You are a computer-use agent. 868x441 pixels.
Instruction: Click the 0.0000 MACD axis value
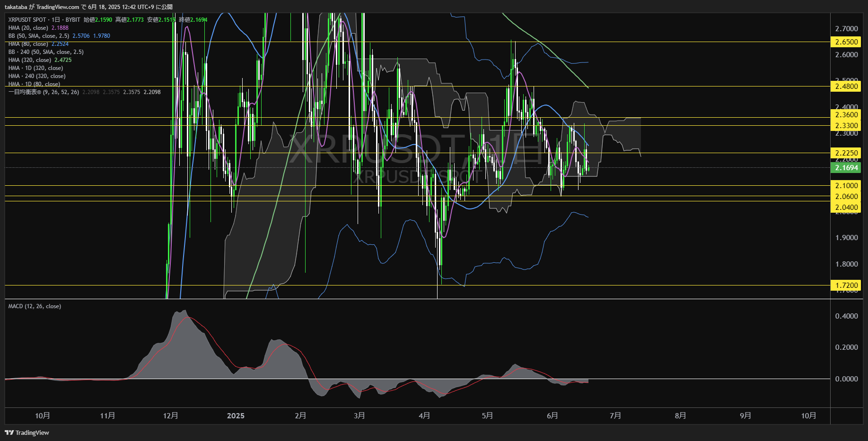click(846, 379)
